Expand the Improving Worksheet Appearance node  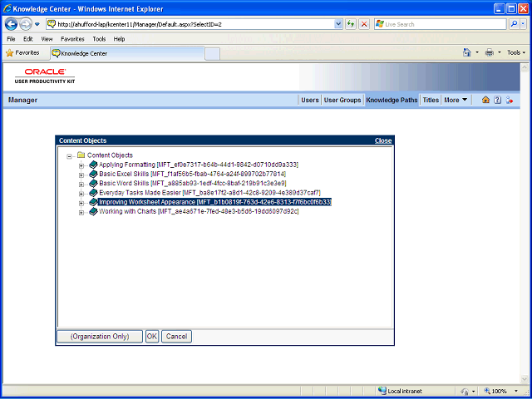click(81, 203)
